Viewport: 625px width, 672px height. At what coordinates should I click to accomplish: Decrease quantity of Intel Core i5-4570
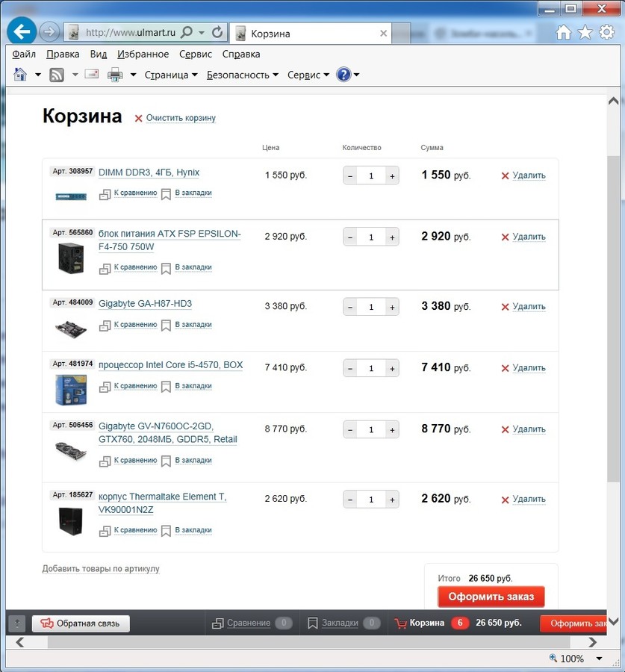pos(350,368)
